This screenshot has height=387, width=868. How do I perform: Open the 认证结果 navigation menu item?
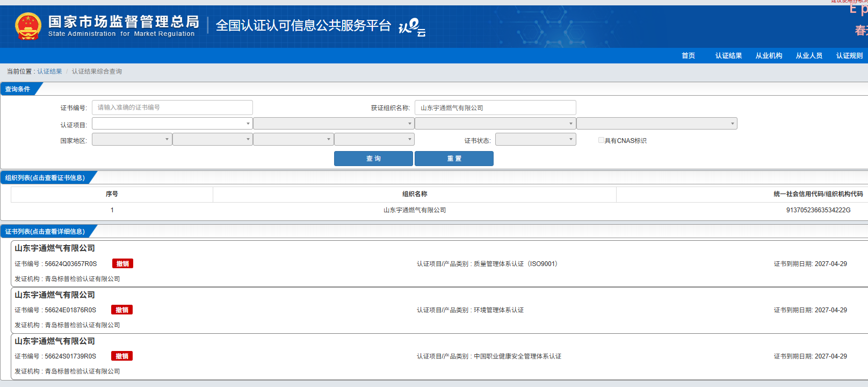(x=728, y=56)
